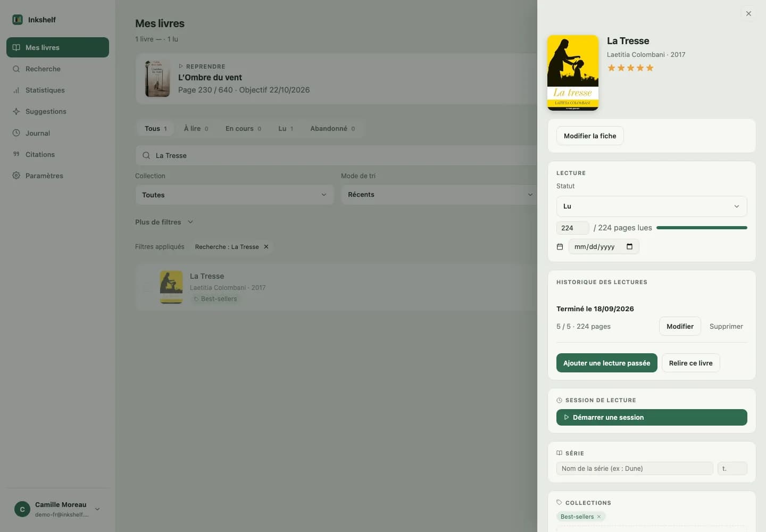766x532 pixels.
Task: Click the Collections tag icon
Action: (559, 502)
